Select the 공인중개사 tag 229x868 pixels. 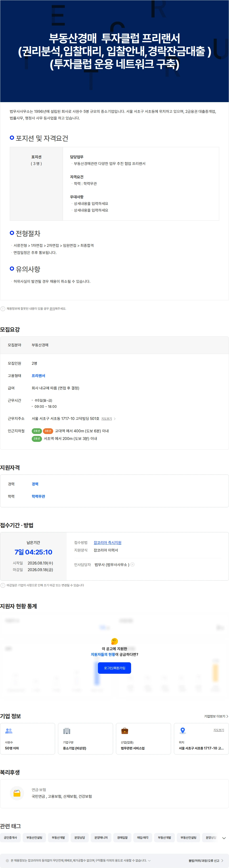(x=10, y=838)
